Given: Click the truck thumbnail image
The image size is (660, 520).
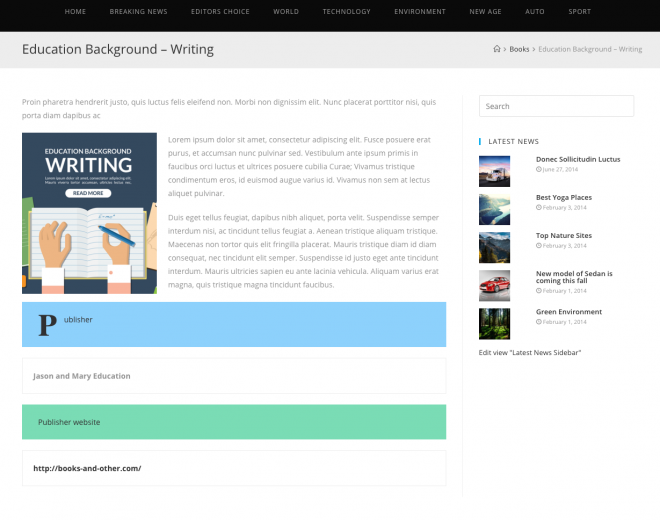Looking at the screenshot, I should pyautogui.click(x=494, y=171).
